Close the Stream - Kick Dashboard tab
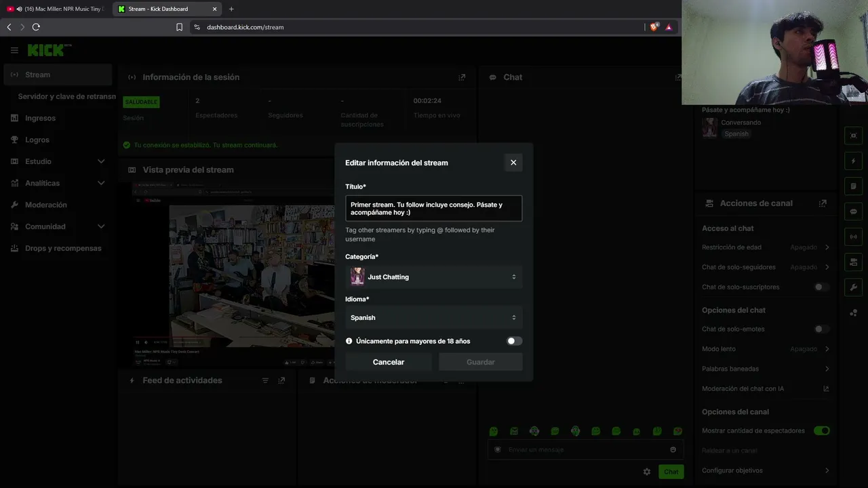 (215, 9)
